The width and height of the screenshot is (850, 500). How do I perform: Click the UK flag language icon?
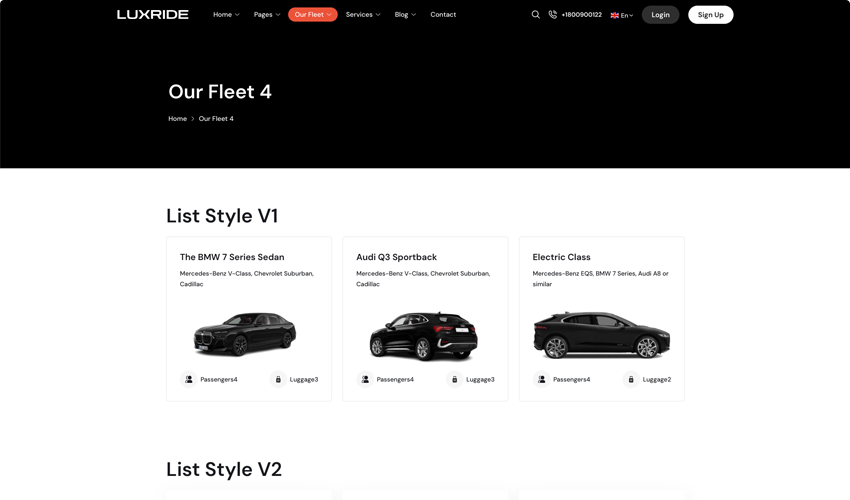click(615, 15)
